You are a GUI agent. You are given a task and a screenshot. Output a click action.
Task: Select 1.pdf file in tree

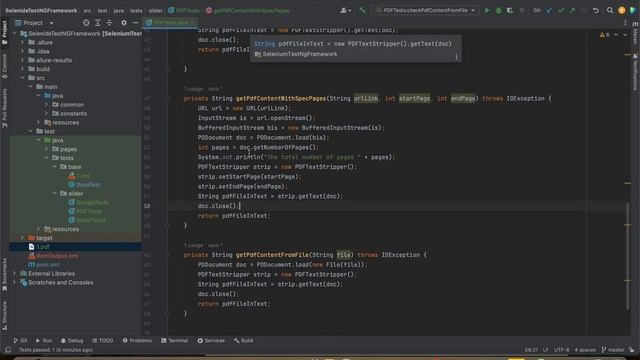tap(43, 247)
